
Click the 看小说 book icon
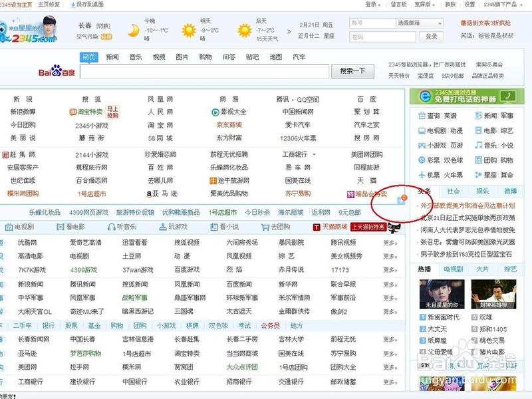coord(213,227)
